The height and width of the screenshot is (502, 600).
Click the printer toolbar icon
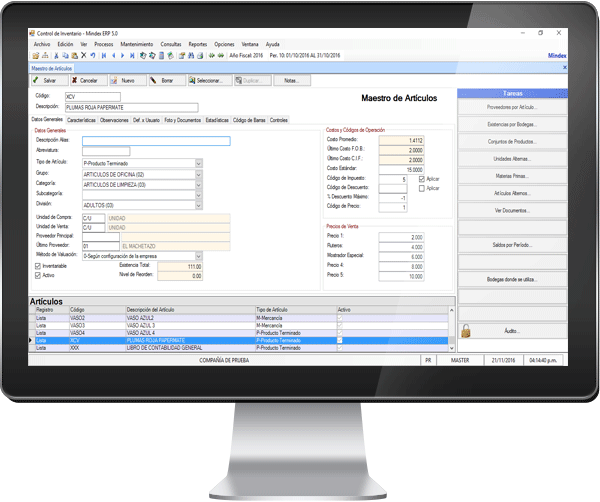(200, 56)
